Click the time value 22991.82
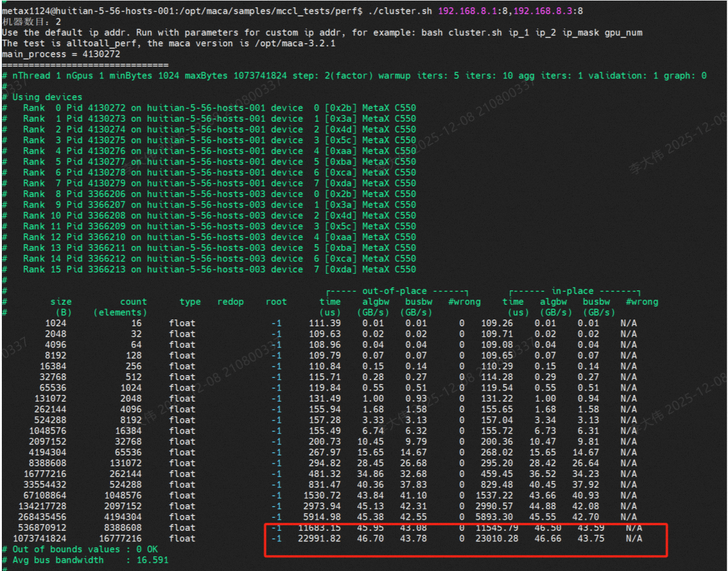This screenshot has width=728, height=571. click(319, 538)
